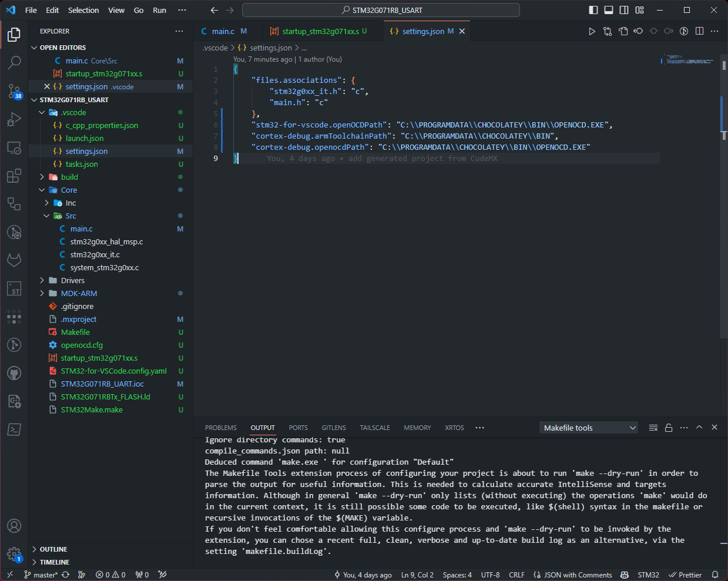Open the Makefile tools output channel dropdown

tap(588, 428)
